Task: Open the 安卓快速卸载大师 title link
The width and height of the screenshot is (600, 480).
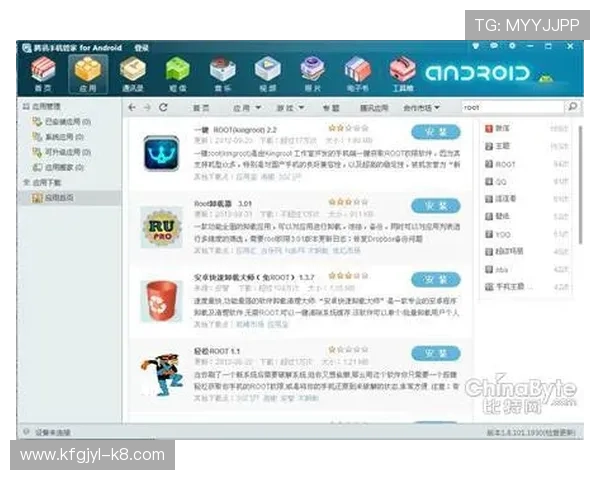Action: [x=254, y=277]
